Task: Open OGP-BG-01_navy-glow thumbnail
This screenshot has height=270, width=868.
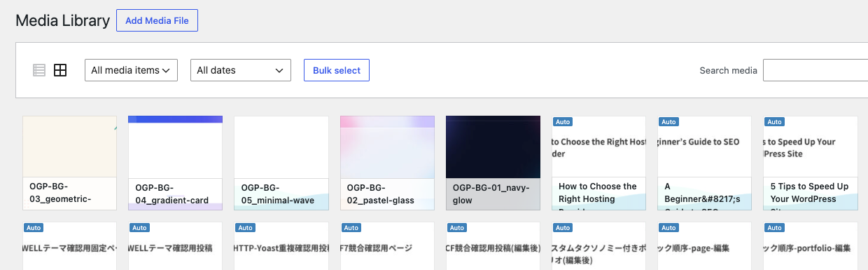Action: pyautogui.click(x=493, y=163)
